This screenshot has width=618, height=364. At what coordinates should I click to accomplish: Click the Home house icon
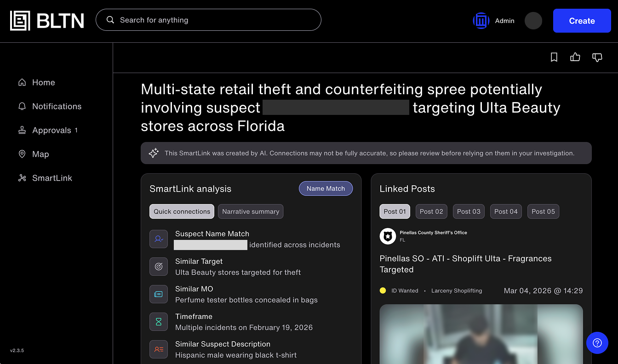(22, 82)
